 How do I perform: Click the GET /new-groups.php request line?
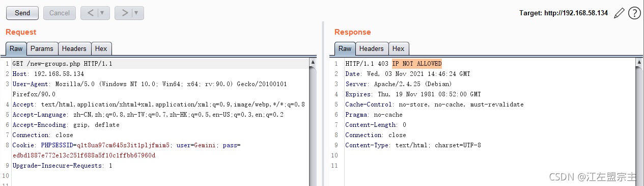(62, 64)
